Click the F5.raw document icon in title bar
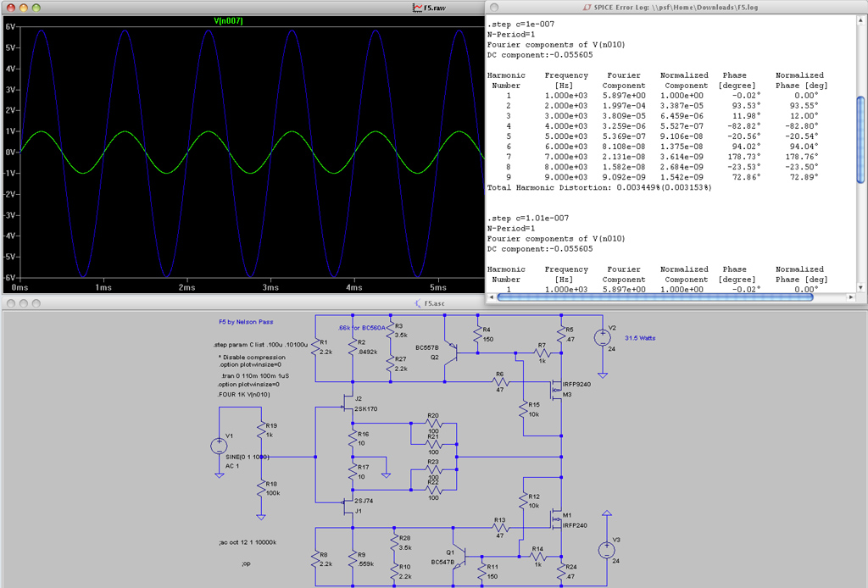The height and width of the screenshot is (588, 868). pos(417,8)
